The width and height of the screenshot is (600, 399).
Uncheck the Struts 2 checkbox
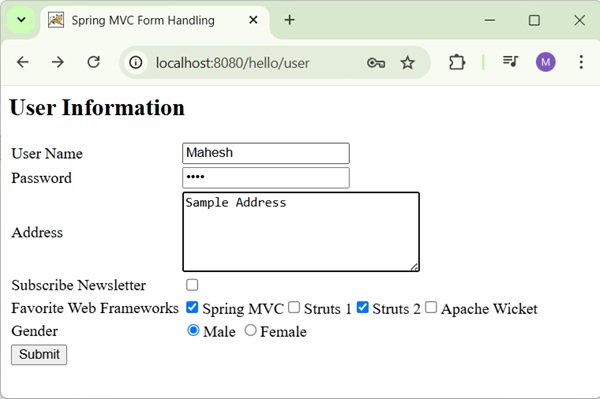point(362,307)
